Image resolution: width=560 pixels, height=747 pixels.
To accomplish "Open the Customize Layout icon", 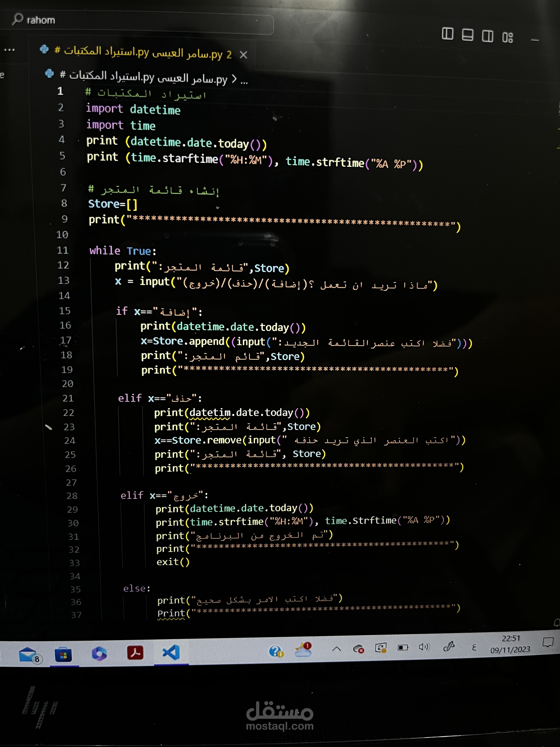I will (507, 37).
